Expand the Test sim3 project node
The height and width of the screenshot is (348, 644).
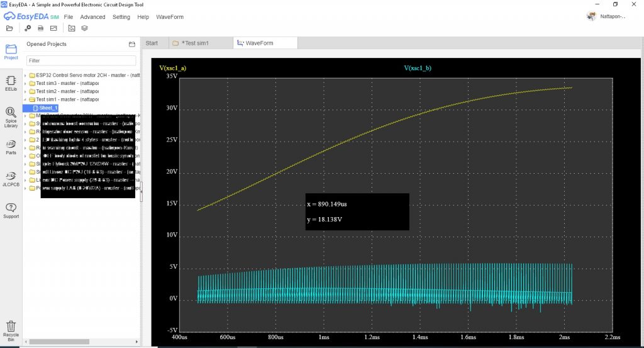point(25,84)
